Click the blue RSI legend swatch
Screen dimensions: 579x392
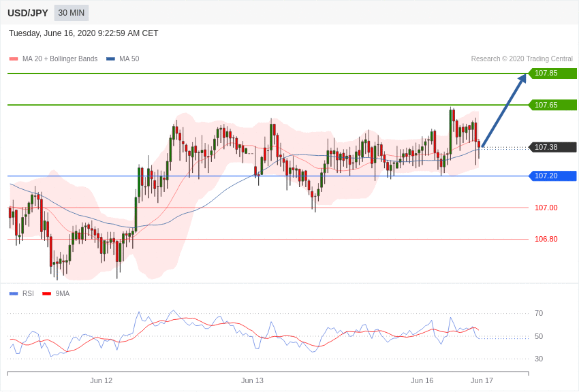coord(14,293)
